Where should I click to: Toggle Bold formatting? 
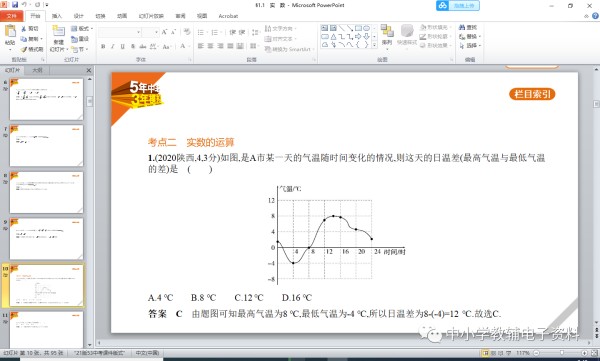click(x=103, y=46)
